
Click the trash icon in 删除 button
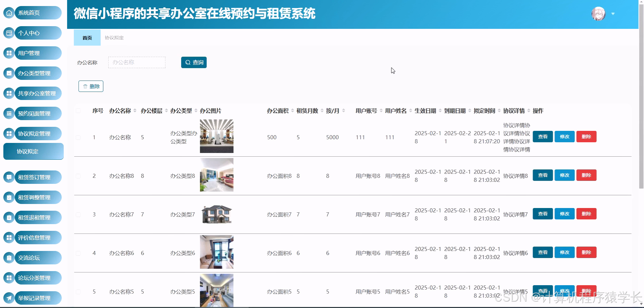click(85, 86)
